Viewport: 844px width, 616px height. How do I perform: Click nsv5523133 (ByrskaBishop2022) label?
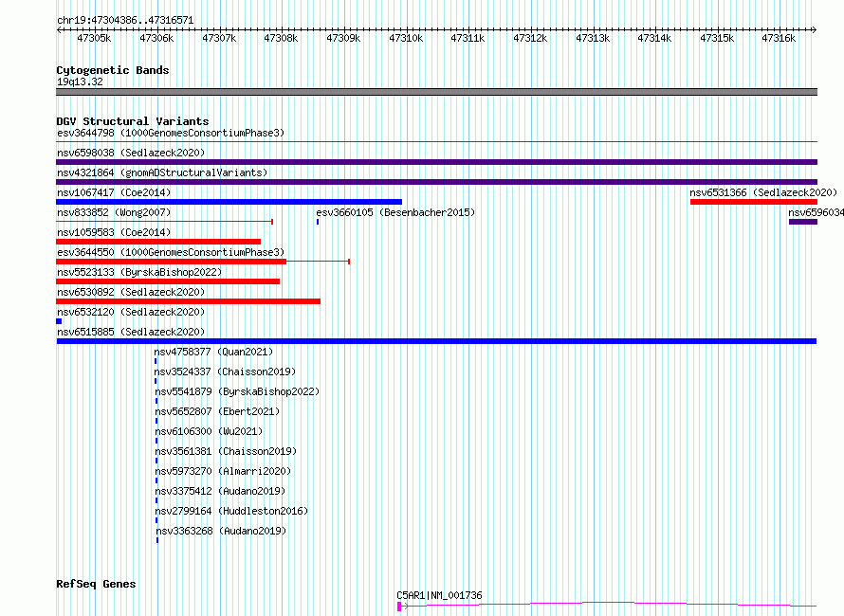point(139,272)
